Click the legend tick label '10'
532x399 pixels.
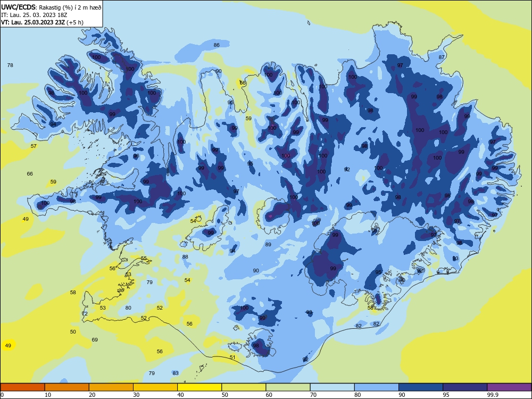pos(48,395)
